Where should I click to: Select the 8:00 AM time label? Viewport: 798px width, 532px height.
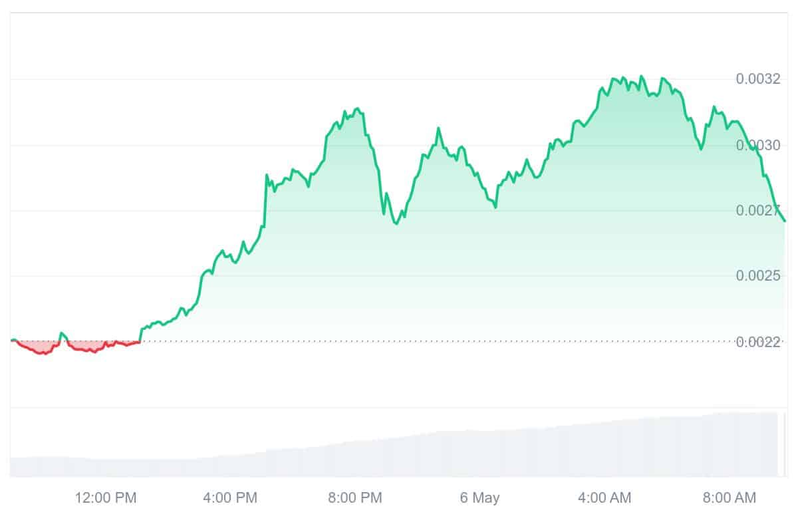click(x=730, y=497)
